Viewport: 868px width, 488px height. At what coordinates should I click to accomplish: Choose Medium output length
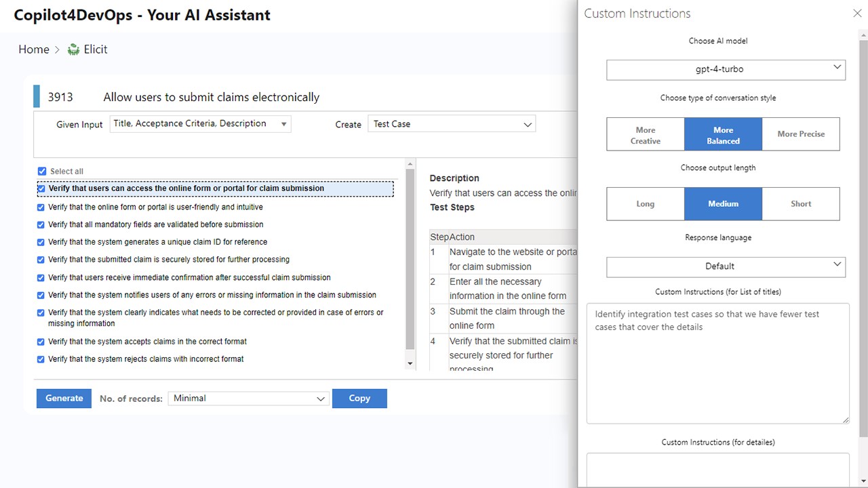pos(723,204)
